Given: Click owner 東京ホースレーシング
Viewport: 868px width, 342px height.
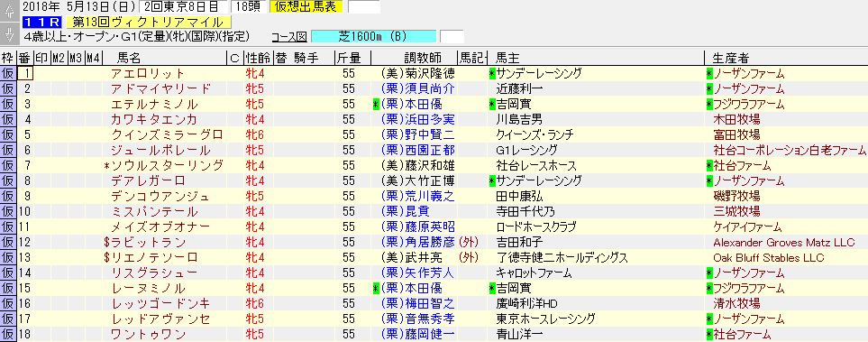Looking at the screenshot, I should tap(546, 319).
